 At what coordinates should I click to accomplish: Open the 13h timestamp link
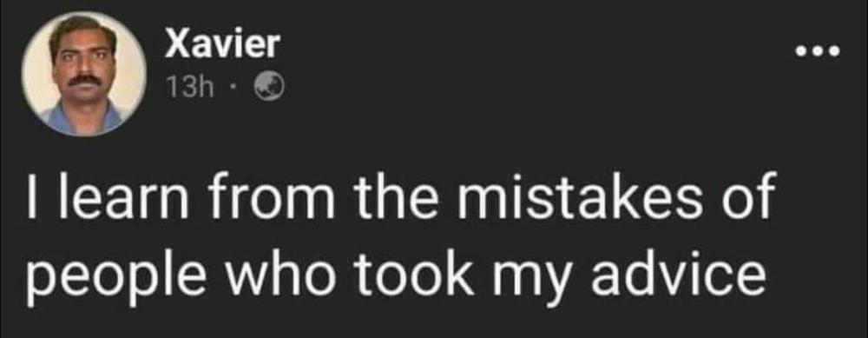pyautogui.click(x=189, y=88)
